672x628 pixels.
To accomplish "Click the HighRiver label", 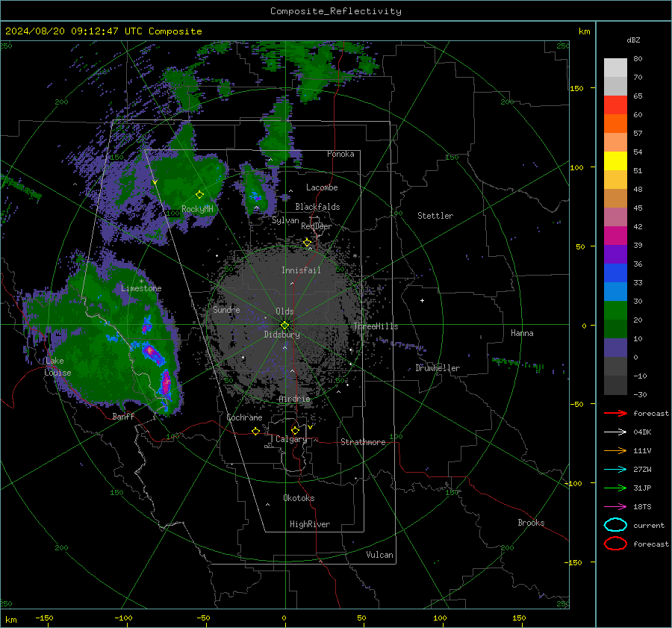I will [310, 524].
